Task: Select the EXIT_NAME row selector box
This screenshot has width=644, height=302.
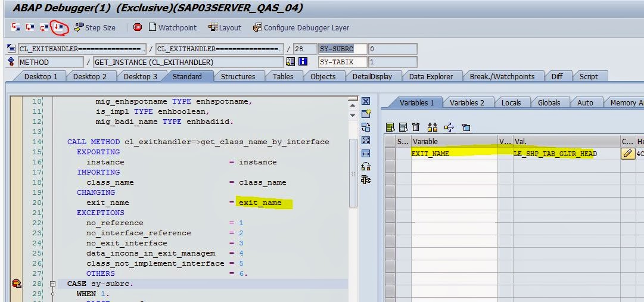Action: pyautogui.click(x=390, y=153)
